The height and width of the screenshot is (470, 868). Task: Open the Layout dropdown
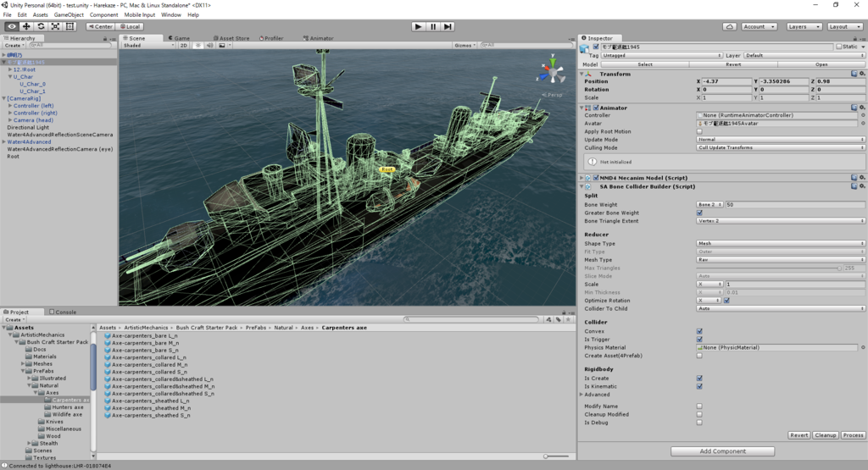(845, 26)
